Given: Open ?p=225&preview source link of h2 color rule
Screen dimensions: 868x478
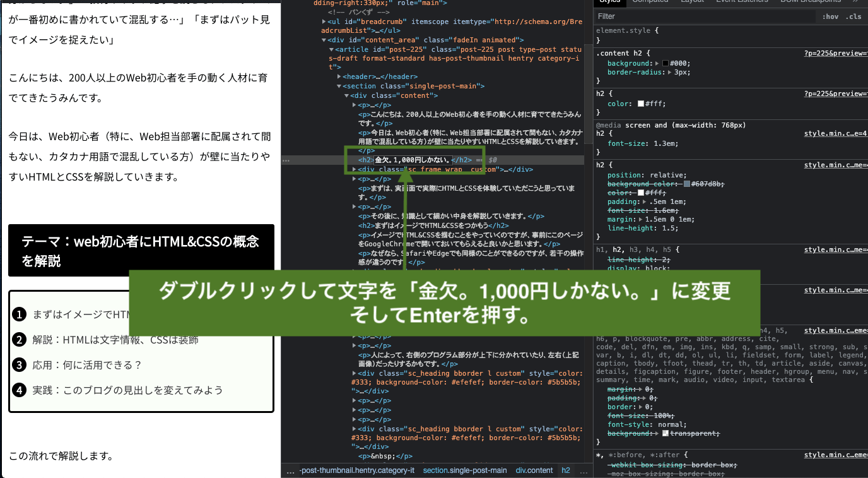Looking at the screenshot, I should pyautogui.click(x=836, y=93).
